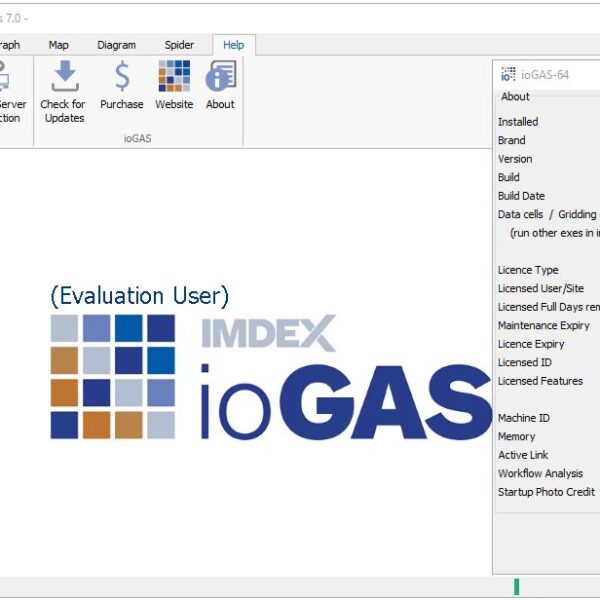Select the Brand label

[x=512, y=140]
